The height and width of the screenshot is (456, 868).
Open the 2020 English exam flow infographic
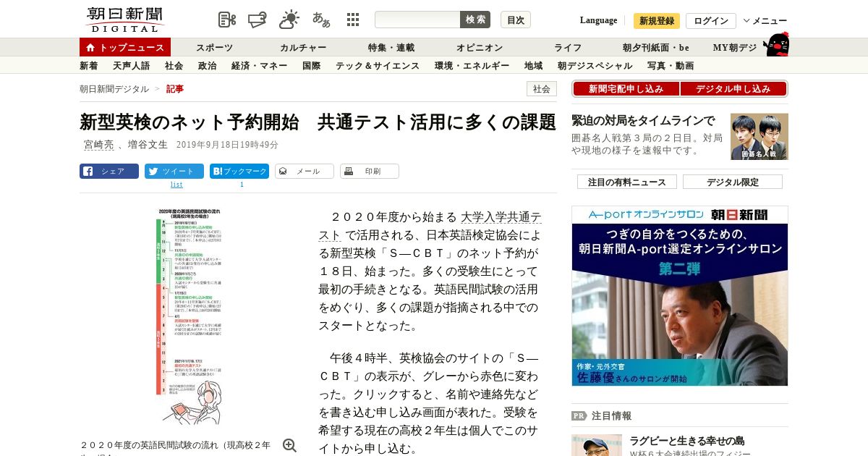click(x=189, y=316)
